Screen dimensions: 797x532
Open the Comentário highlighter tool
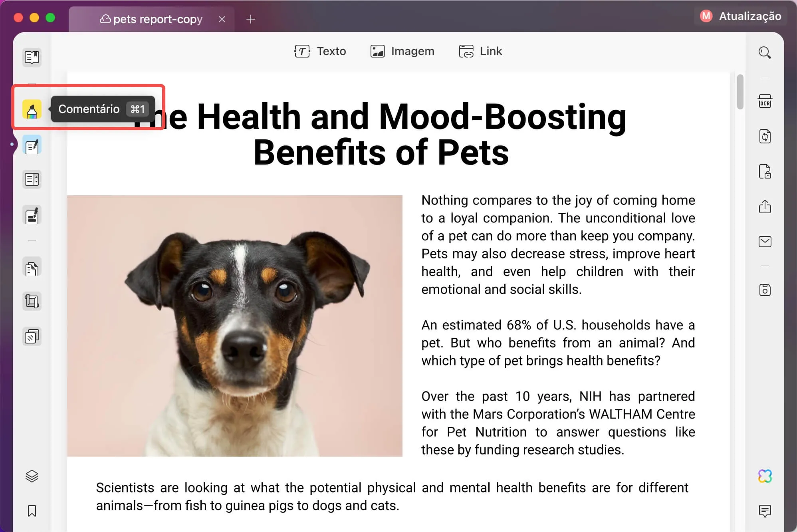32,109
